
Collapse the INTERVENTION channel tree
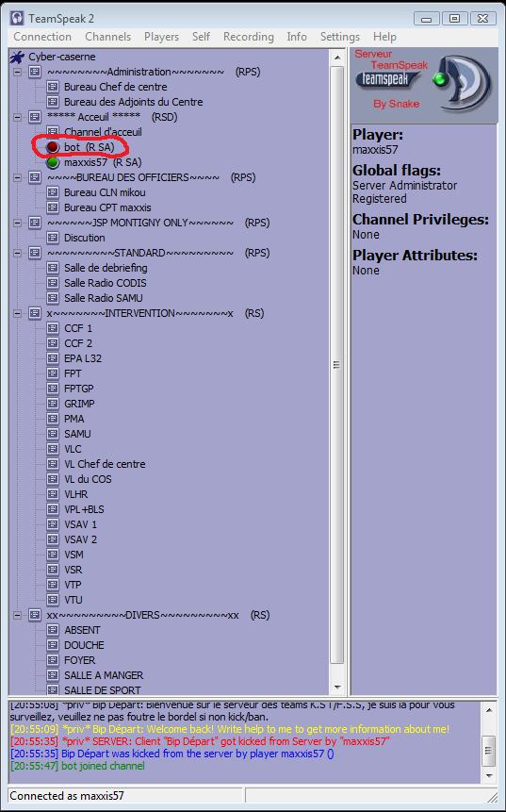click(18, 313)
